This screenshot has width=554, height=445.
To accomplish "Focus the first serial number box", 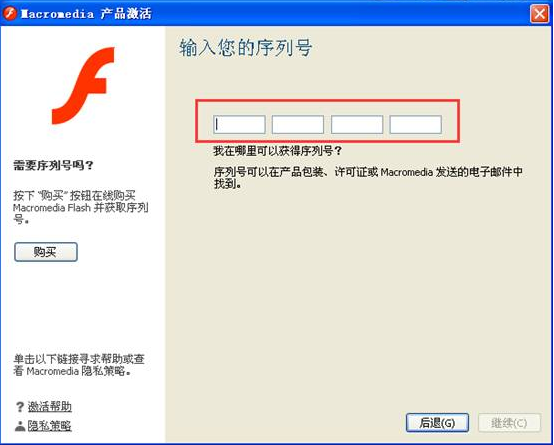I will [x=239, y=124].
